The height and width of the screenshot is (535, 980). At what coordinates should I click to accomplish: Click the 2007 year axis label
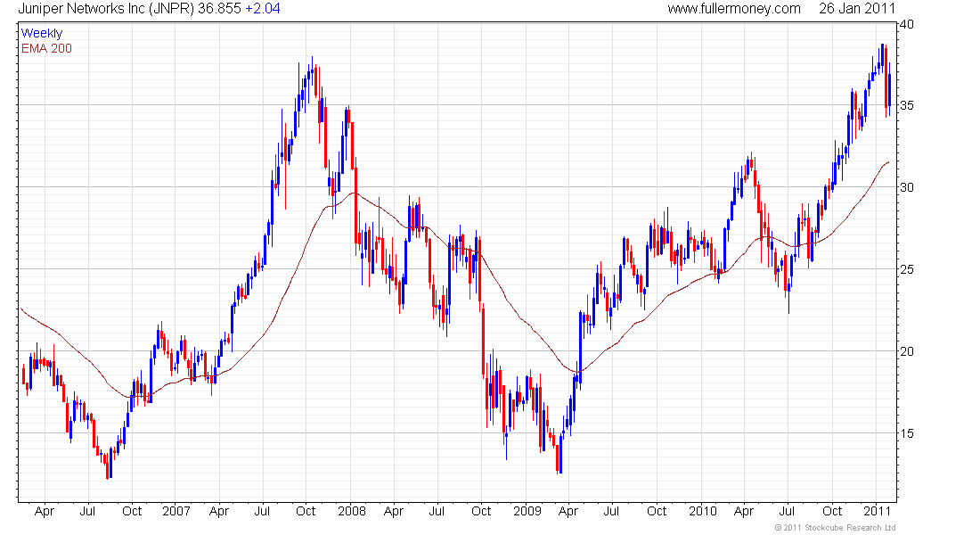(x=176, y=511)
